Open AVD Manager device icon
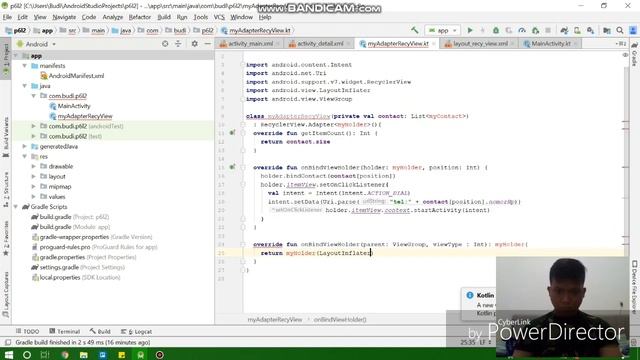640x360 pixels. (x=577, y=30)
